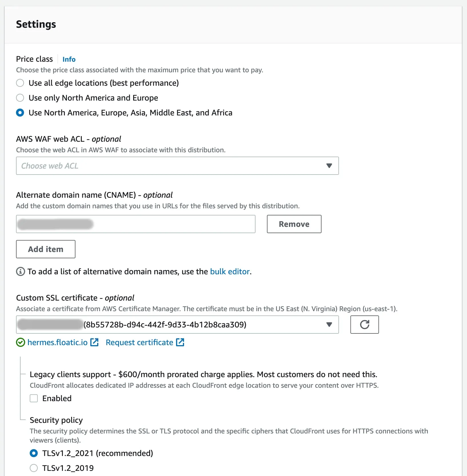Image resolution: width=467 pixels, height=476 pixels.
Task: Open the bulk editor link
Action: coord(230,271)
